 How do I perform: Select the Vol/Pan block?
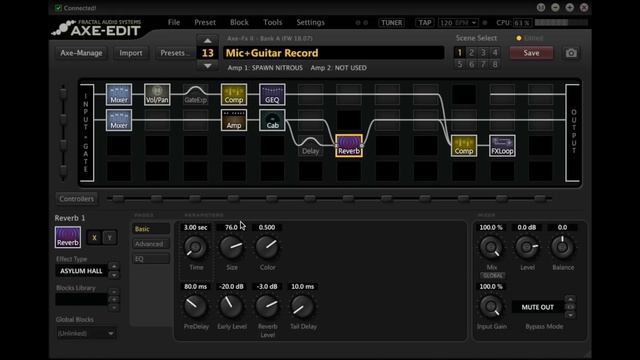[157, 95]
